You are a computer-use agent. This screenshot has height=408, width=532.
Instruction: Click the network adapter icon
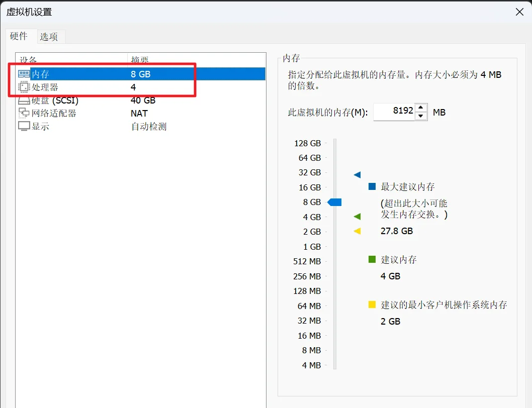(24, 113)
